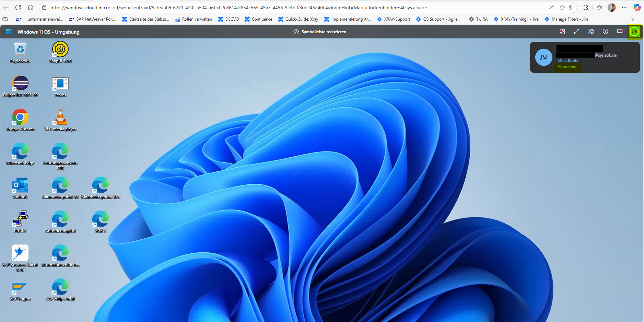Screen dimensions: 644x322
Task: Expand the bookmarks overflow chevron
Action: (632, 19)
